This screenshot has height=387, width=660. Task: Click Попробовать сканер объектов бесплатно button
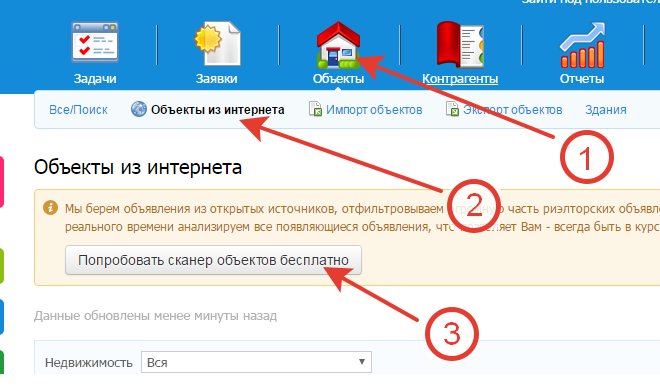(x=213, y=260)
